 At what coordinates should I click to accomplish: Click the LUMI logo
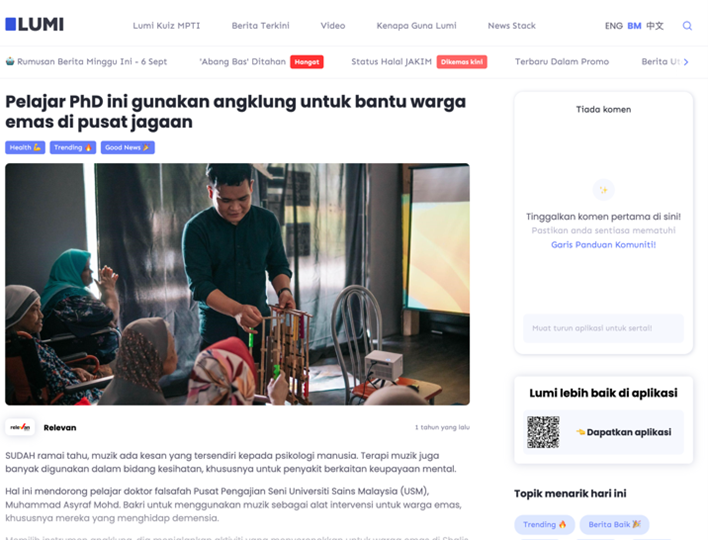[x=34, y=24]
